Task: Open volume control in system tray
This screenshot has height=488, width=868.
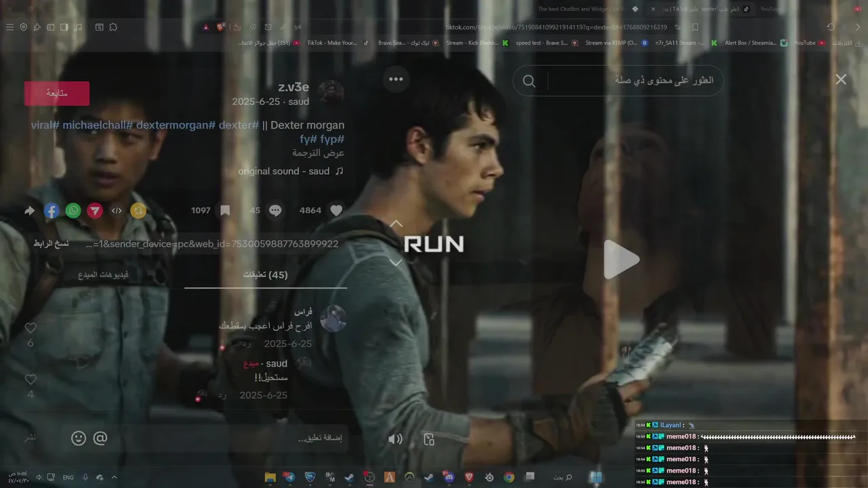Action: pyautogui.click(x=39, y=477)
